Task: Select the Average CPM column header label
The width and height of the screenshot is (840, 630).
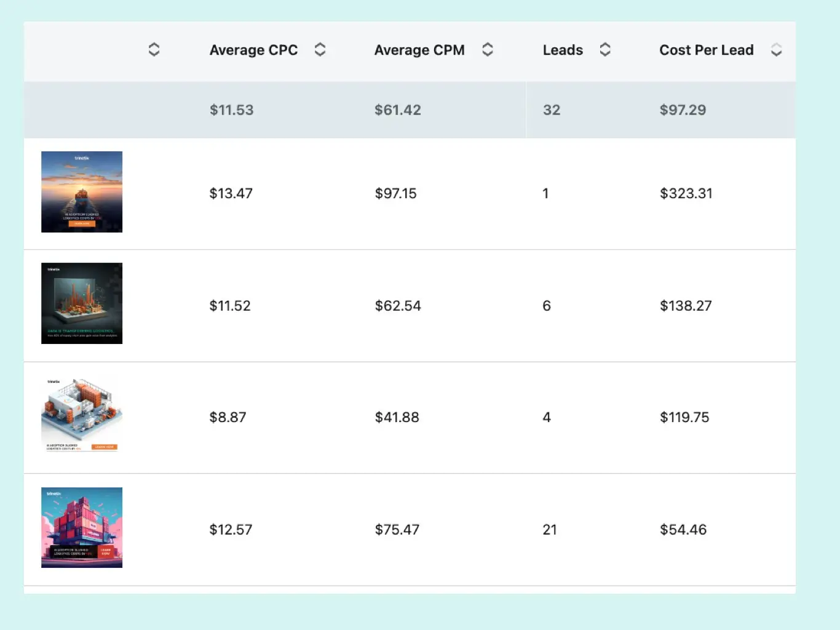Action: click(419, 50)
